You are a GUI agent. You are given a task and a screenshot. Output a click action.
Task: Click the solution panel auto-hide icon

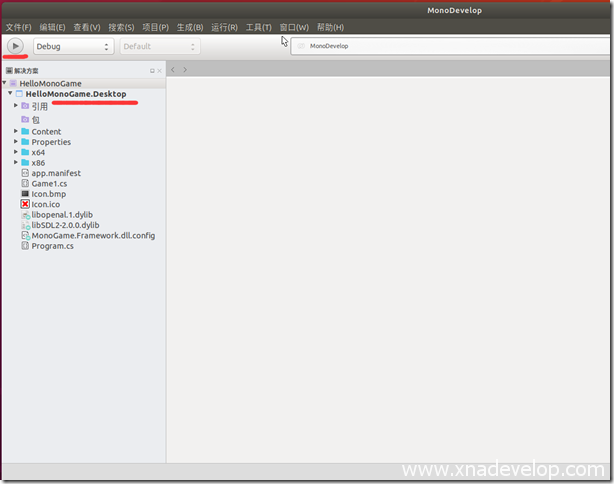pyautogui.click(x=152, y=71)
